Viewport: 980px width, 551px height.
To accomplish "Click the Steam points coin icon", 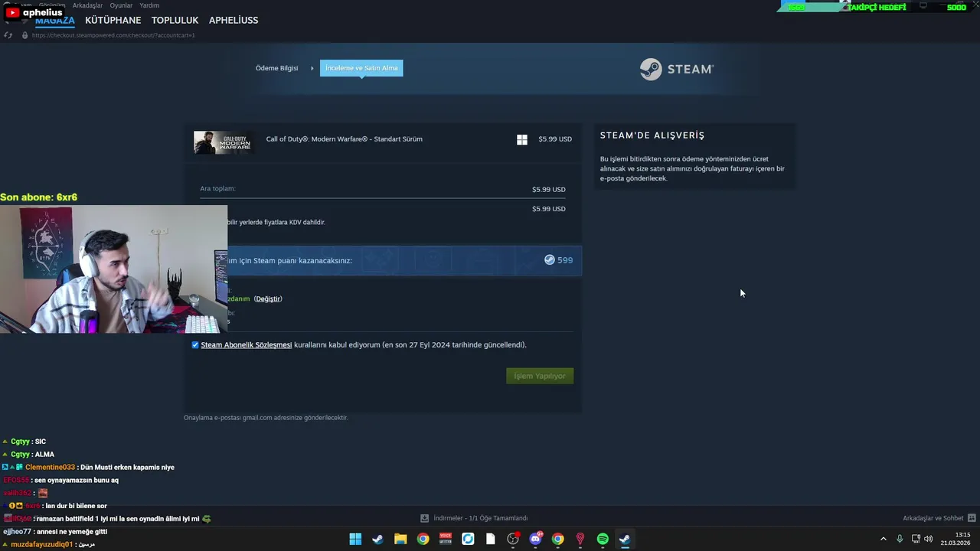I will click(x=549, y=260).
